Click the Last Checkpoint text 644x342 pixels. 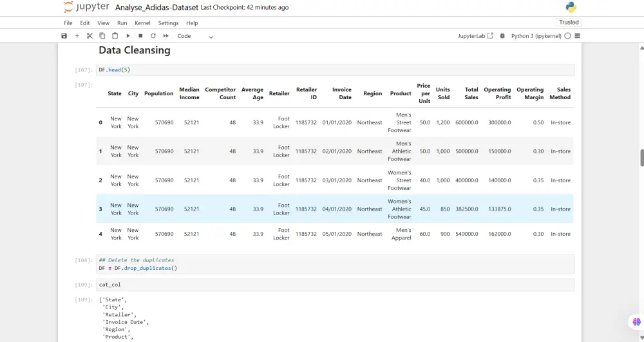tap(244, 7)
